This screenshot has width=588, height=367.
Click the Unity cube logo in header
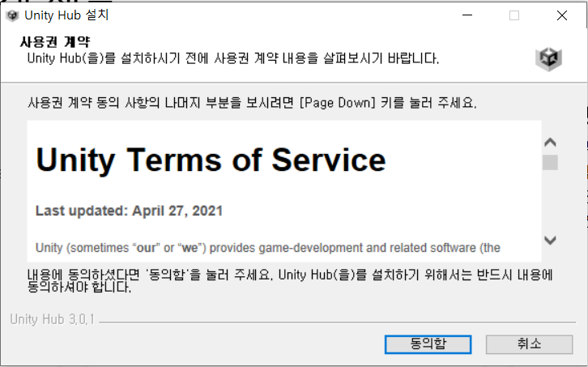click(x=548, y=59)
